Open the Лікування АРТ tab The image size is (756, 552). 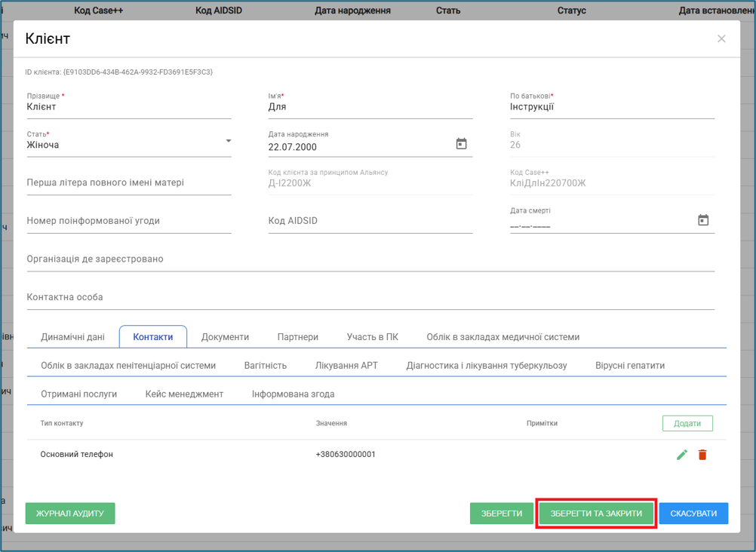[346, 366]
